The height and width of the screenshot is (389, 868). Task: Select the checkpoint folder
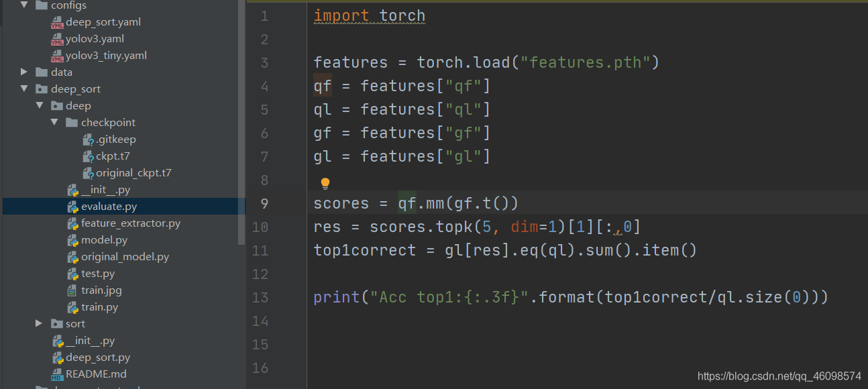coord(108,123)
